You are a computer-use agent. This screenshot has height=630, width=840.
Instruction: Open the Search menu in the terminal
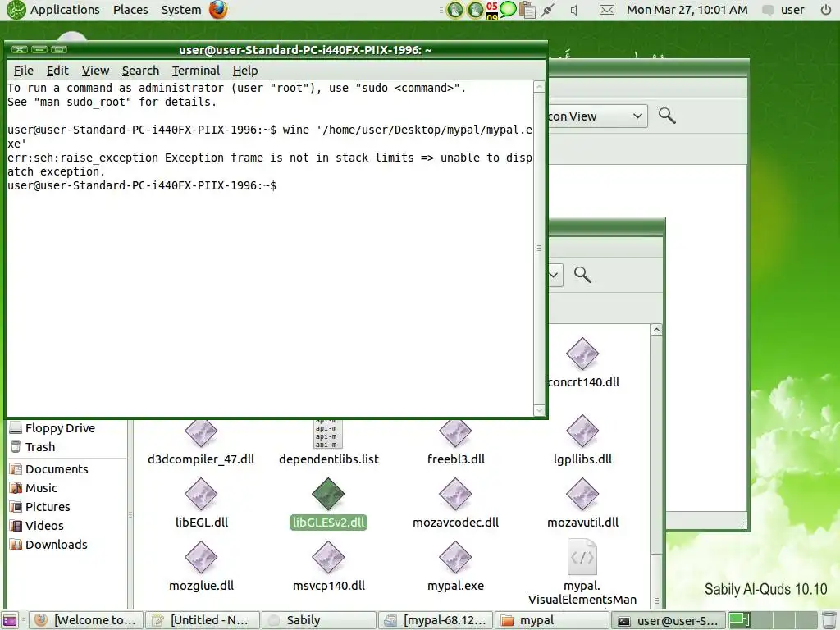(140, 71)
